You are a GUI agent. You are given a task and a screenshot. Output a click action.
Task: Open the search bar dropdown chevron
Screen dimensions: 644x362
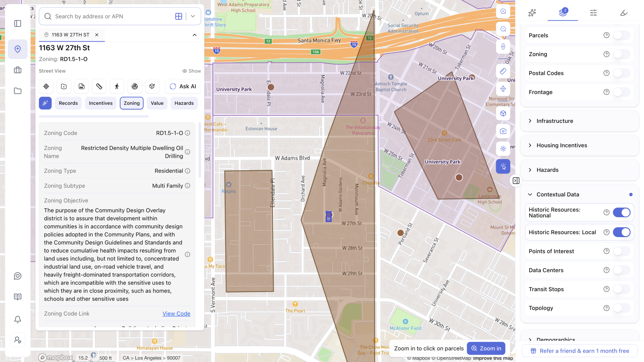[193, 16]
